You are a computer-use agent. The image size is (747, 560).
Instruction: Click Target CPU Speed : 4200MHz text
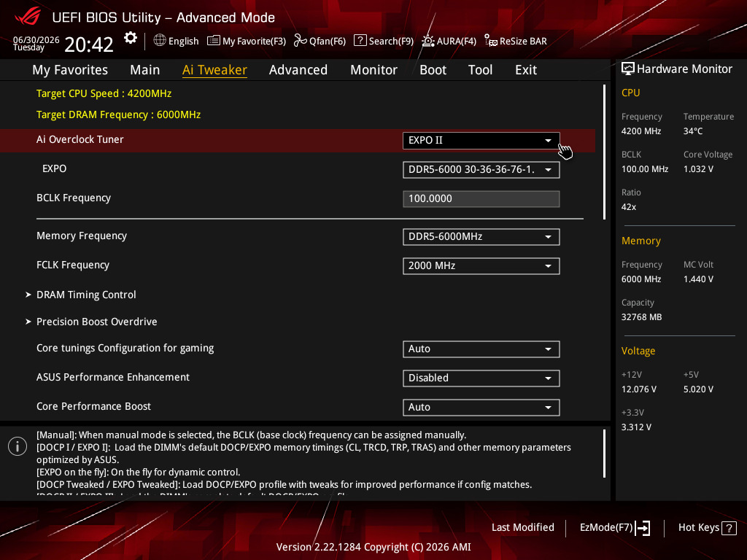[104, 93]
